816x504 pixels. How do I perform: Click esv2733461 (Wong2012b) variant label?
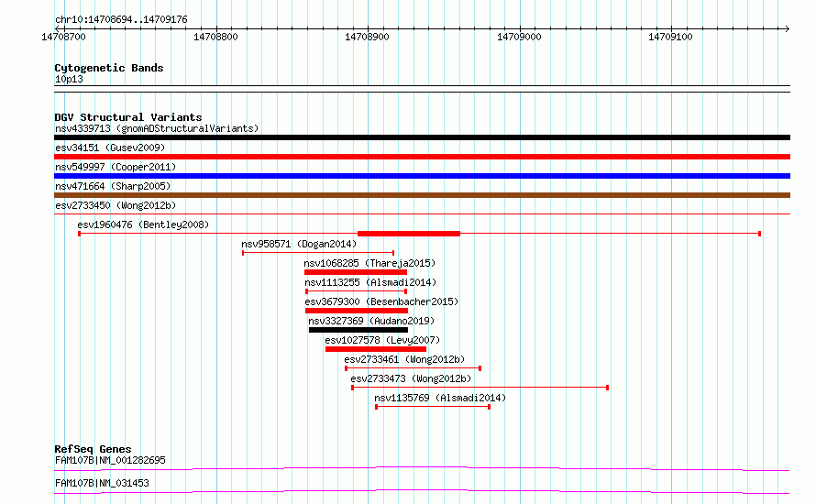pos(404,359)
